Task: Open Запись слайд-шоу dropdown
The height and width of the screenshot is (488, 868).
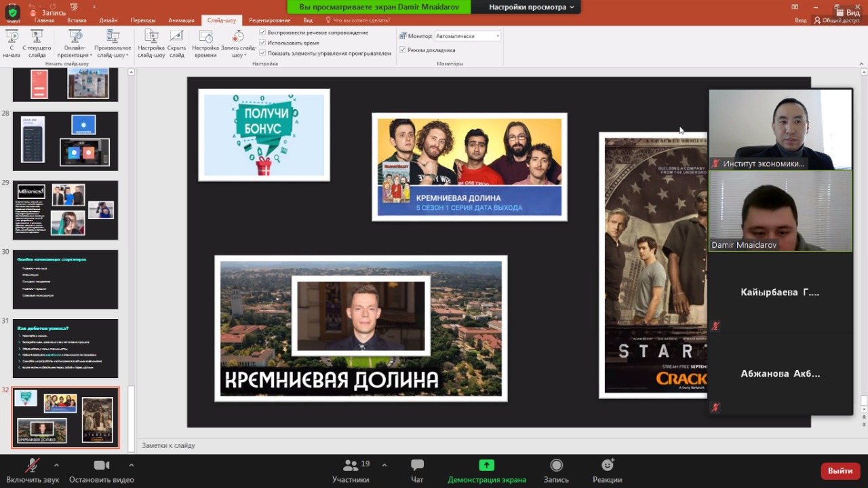Action: (x=238, y=43)
